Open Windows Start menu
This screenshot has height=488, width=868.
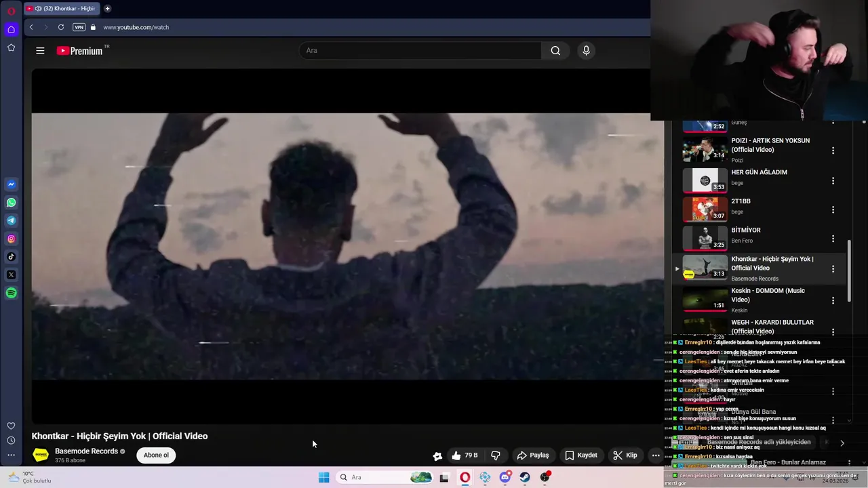(324, 477)
